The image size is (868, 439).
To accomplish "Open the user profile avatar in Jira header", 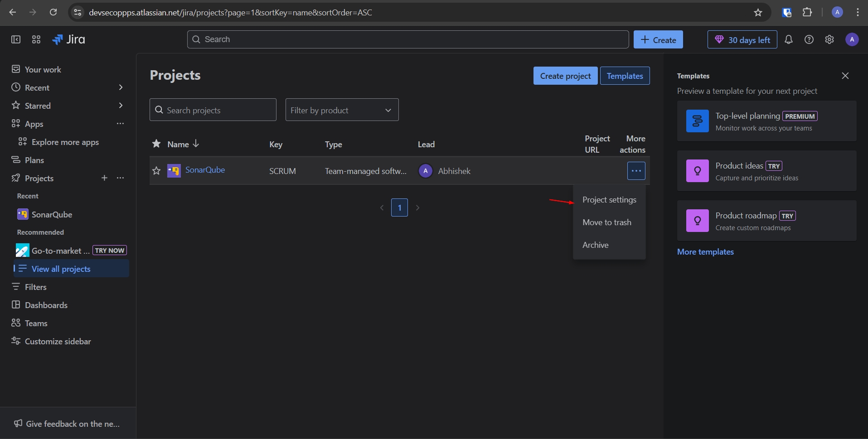I will click(852, 39).
